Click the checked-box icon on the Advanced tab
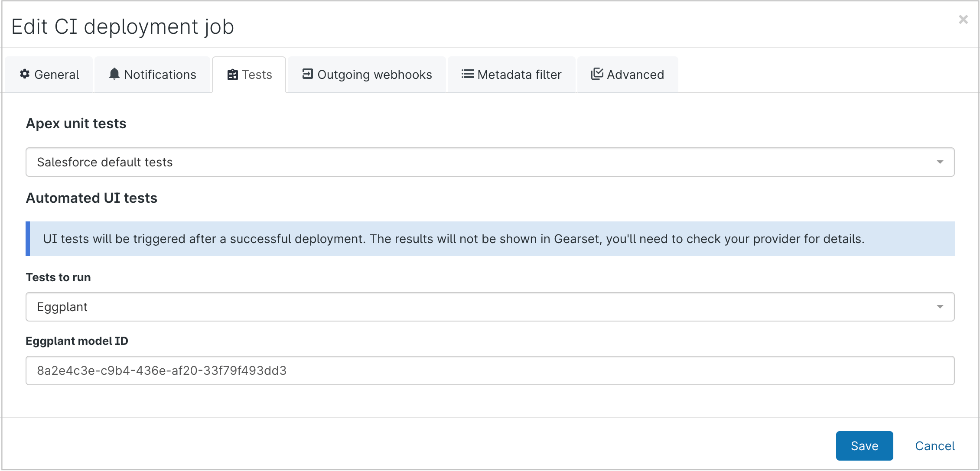The height and width of the screenshot is (471, 980). point(597,74)
